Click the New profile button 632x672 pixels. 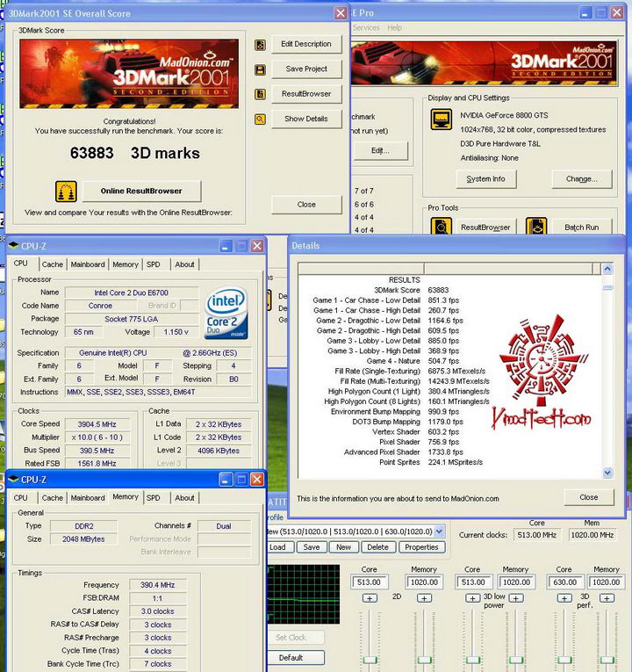coord(343,547)
